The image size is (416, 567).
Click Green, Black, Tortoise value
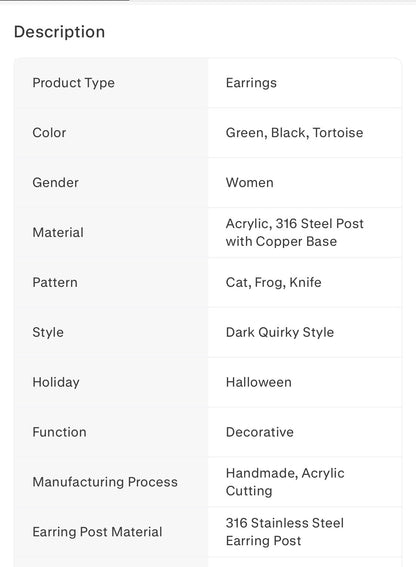click(x=294, y=133)
